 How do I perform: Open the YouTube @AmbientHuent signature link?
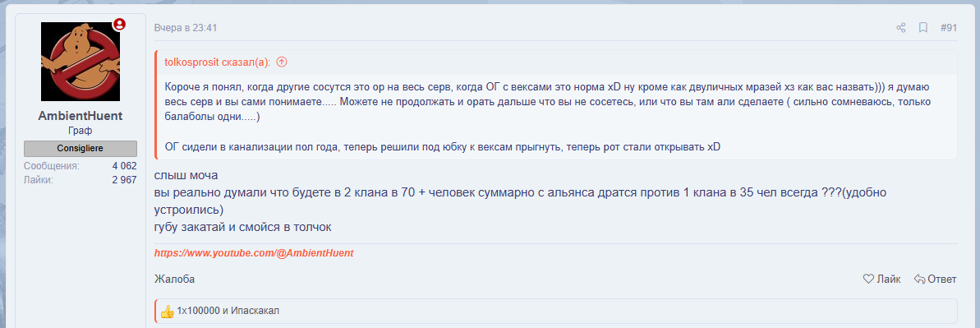pos(254,253)
